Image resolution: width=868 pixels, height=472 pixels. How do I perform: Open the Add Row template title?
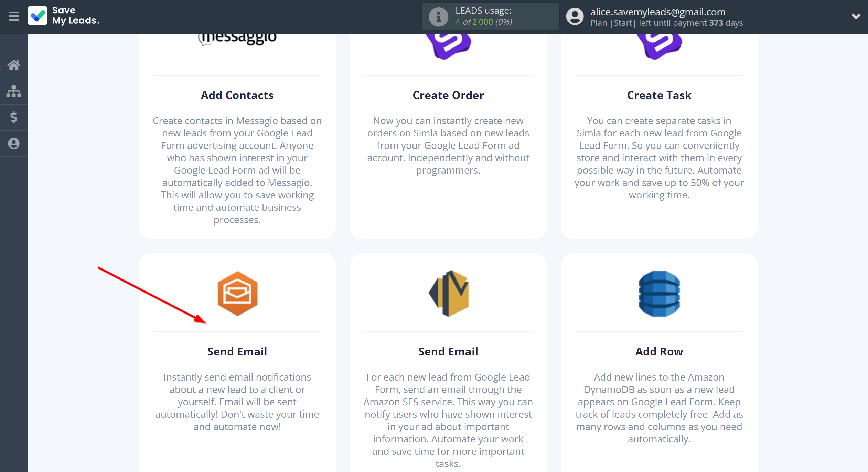[659, 352]
